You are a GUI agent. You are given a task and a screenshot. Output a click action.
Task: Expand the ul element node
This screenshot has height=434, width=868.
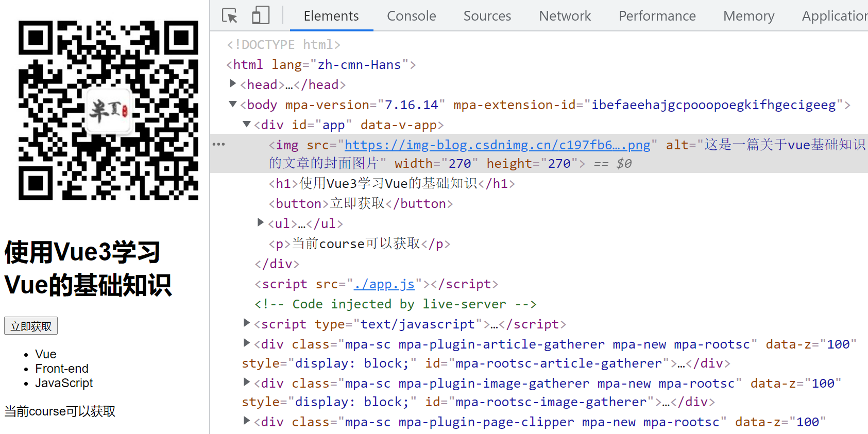tap(261, 222)
